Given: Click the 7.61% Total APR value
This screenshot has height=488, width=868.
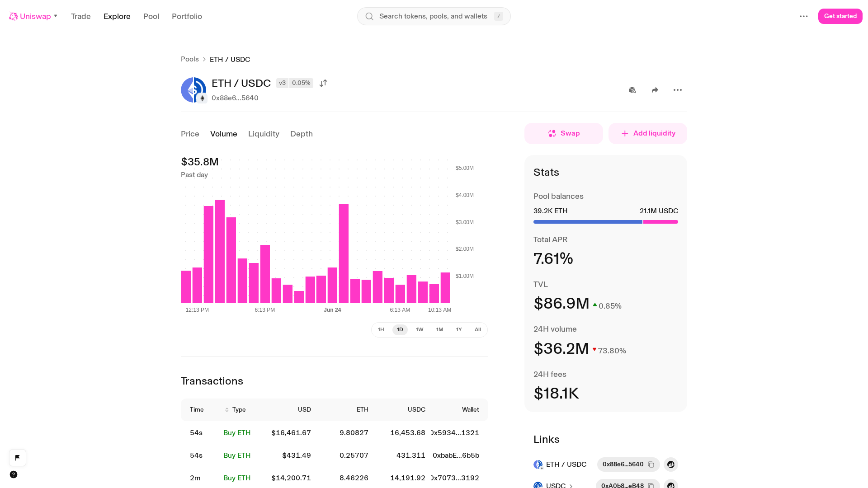Looking at the screenshot, I should 553,259.
